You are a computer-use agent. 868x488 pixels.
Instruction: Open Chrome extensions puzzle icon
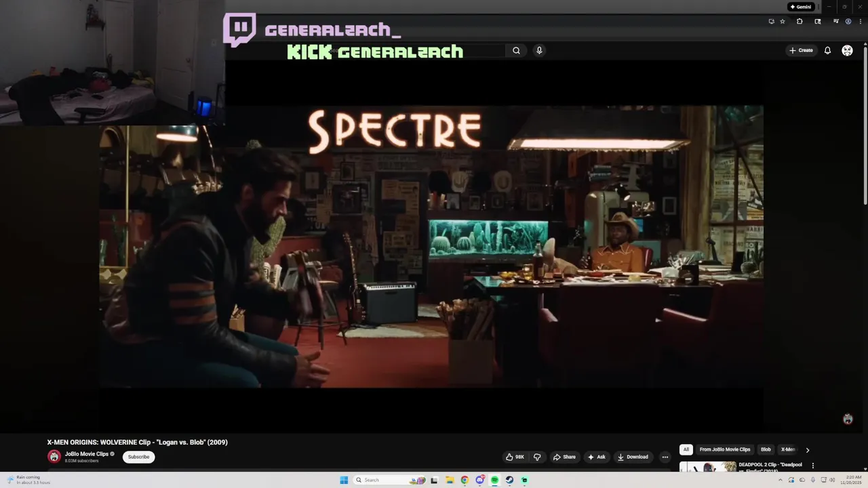pos(800,22)
